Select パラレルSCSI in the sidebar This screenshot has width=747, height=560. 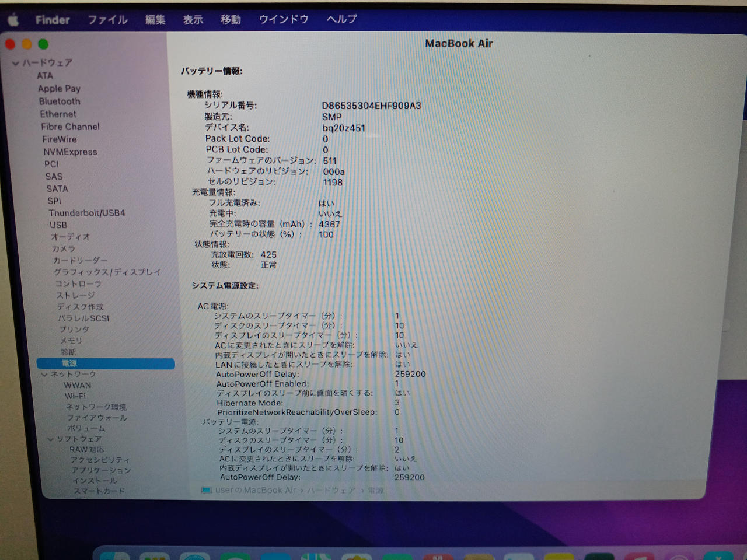coord(83,318)
